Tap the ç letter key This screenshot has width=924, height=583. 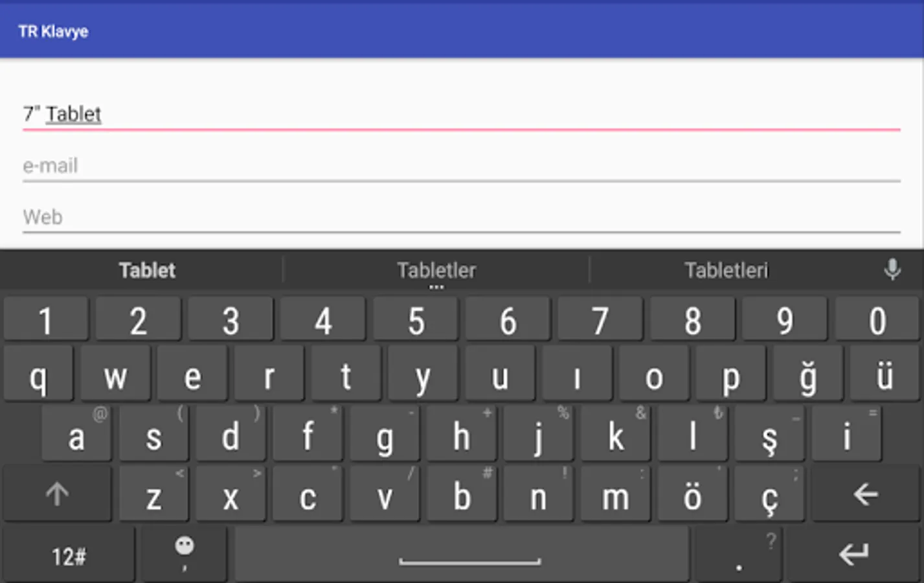pyautogui.click(x=769, y=494)
